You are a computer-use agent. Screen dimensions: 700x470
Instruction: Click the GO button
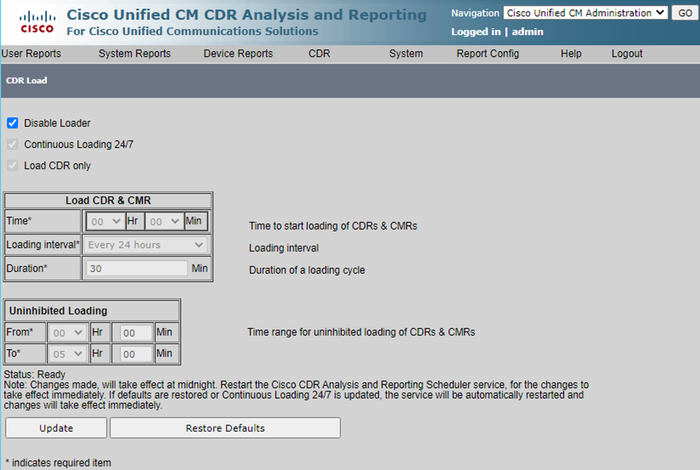click(x=685, y=13)
